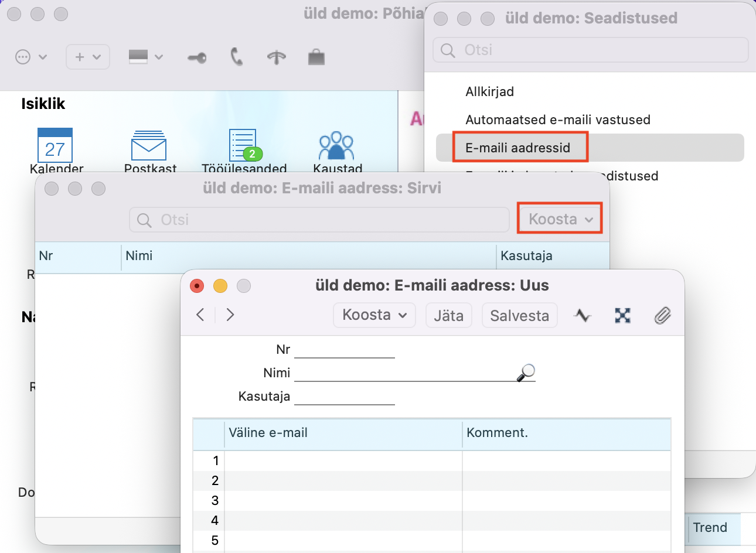The image size is (756, 553).
Task: Click the Kasutaja input field
Action: pyautogui.click(x=345, y=397)
